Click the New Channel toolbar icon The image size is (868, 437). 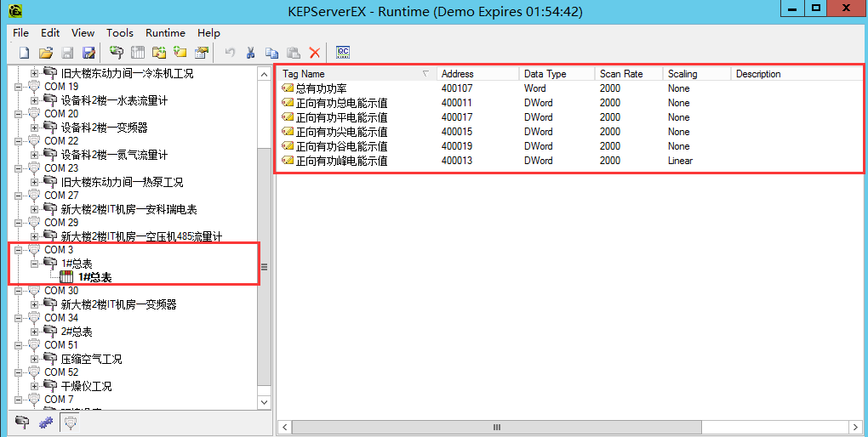click(117, 53)
